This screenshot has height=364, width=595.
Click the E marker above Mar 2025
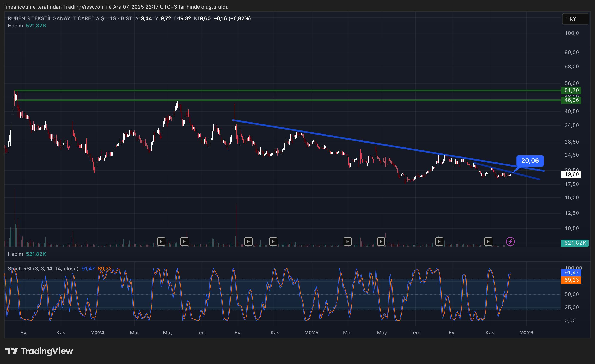348,241
